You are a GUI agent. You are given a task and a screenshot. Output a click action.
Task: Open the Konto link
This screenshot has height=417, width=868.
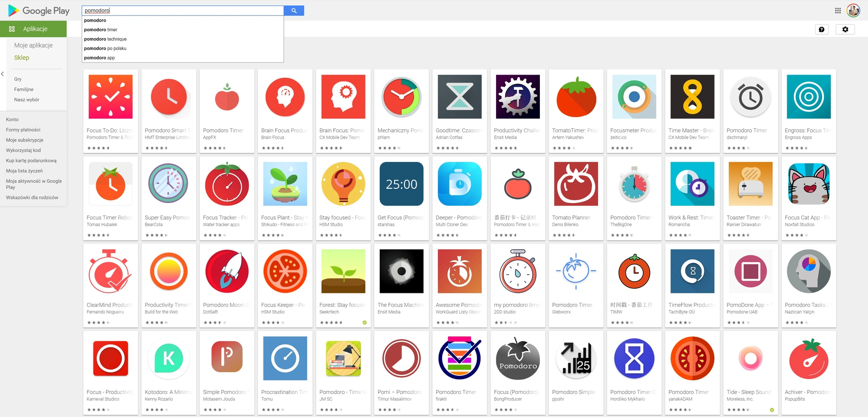tap(12, 119)
